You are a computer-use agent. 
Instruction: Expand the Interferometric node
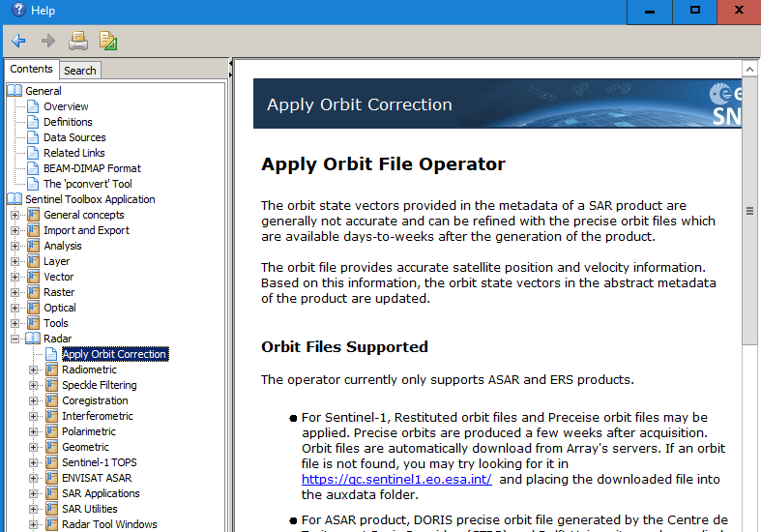34,417
